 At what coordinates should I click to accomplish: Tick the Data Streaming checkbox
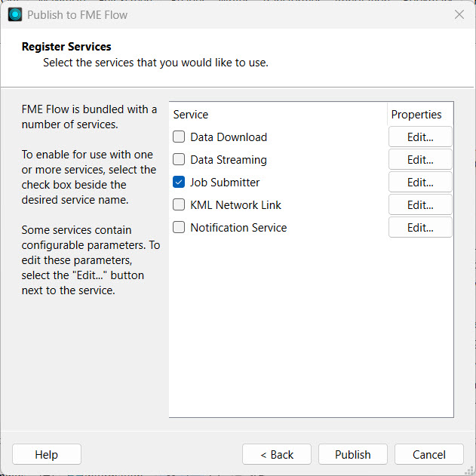tap(179, 160)
